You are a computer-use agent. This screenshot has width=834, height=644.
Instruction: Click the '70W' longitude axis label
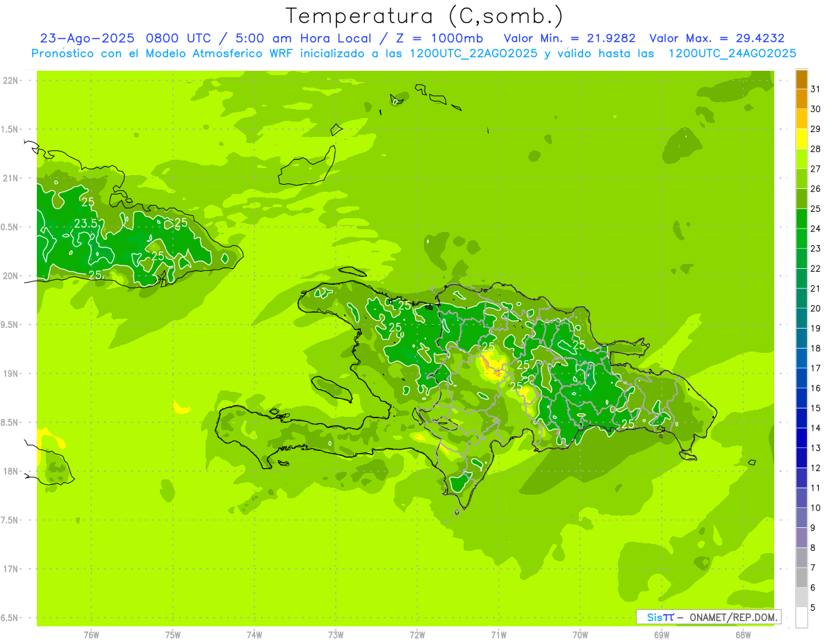point(580,635)
